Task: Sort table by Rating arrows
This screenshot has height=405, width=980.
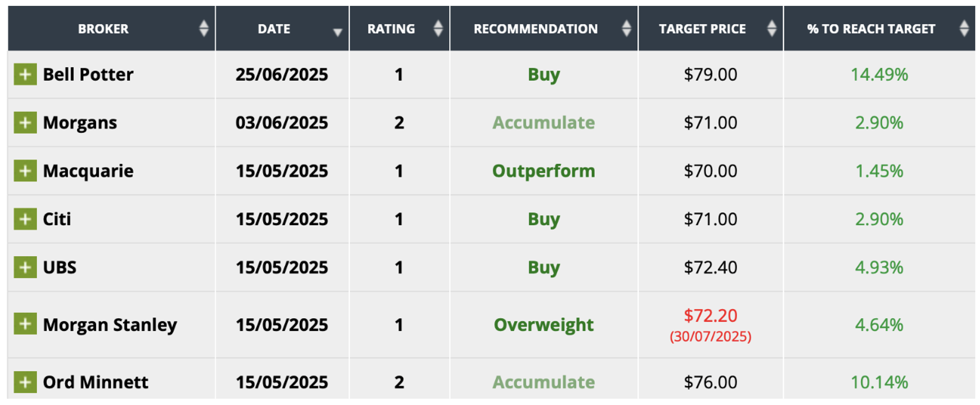Action: point(438,29)
